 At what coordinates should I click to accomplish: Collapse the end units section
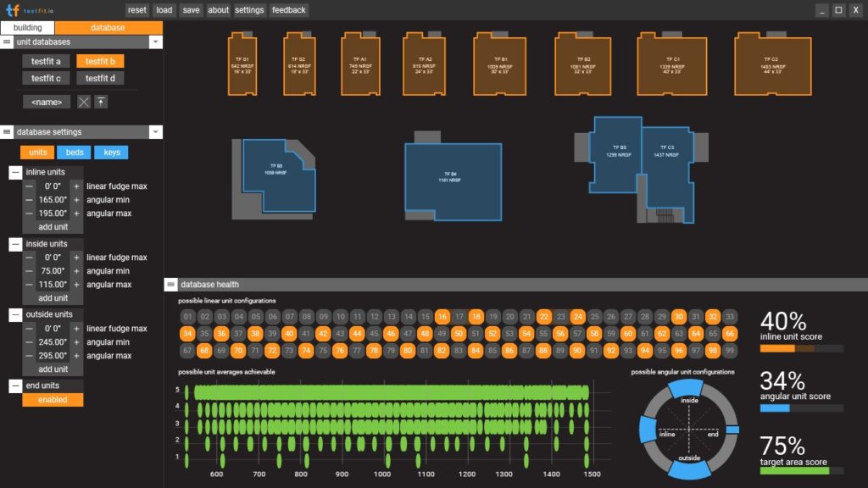(15, 385)
